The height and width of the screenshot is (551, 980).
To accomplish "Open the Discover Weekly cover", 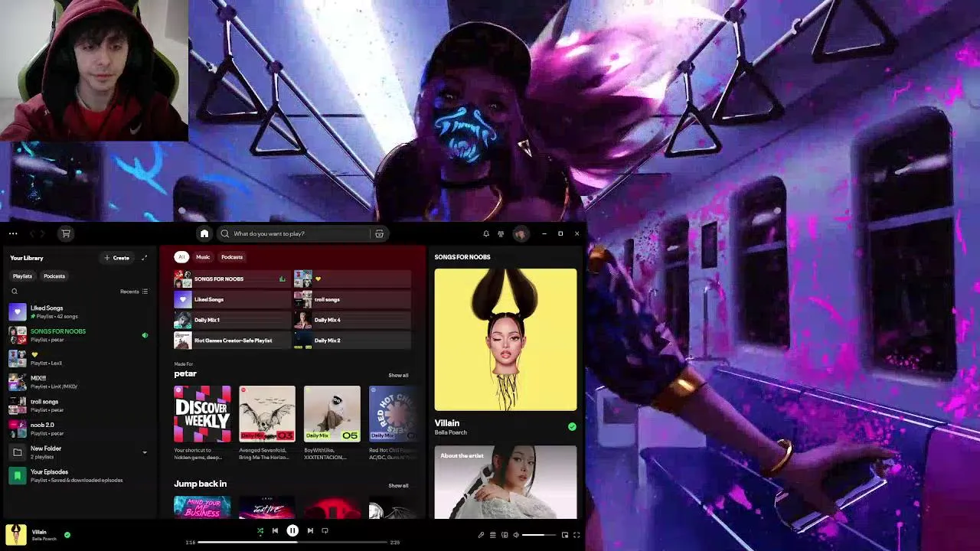I will tap(202, 414).
